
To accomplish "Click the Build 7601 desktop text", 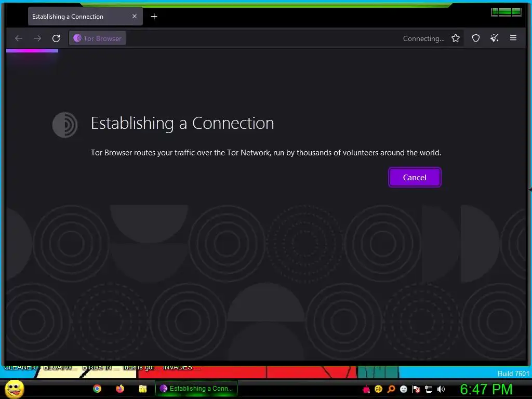I will pyautogui.click(x=513, y=374).
